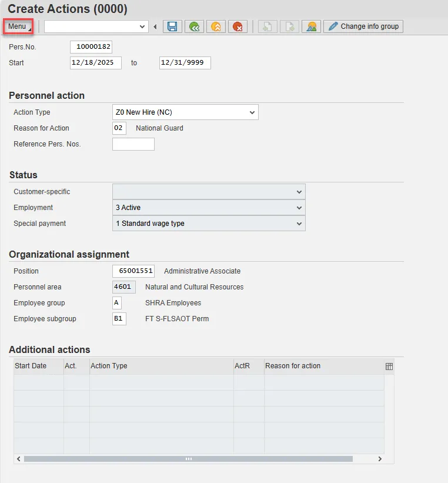448x483 pixels.
Task: Expand the Action Type dropdown
Action: (x=252, y=112)
